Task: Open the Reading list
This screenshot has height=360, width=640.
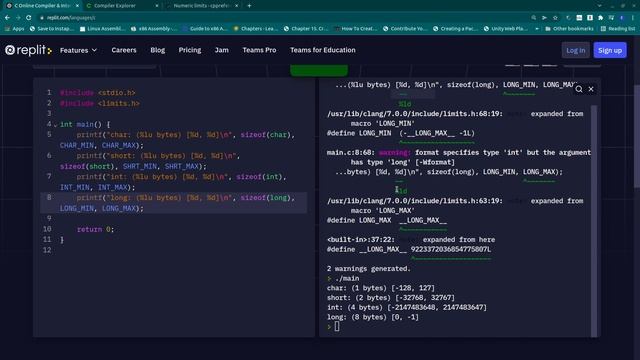Action: coord(618,29)
